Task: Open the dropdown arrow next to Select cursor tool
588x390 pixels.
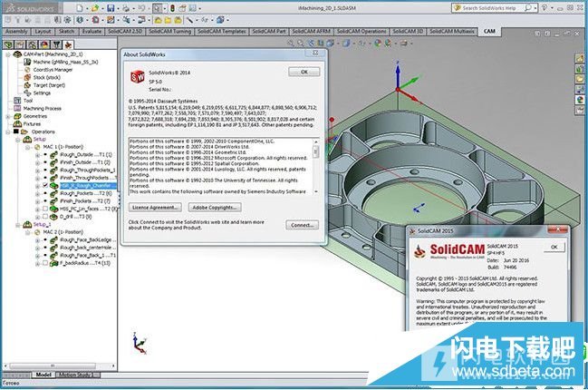Action: tap(165, 8)
